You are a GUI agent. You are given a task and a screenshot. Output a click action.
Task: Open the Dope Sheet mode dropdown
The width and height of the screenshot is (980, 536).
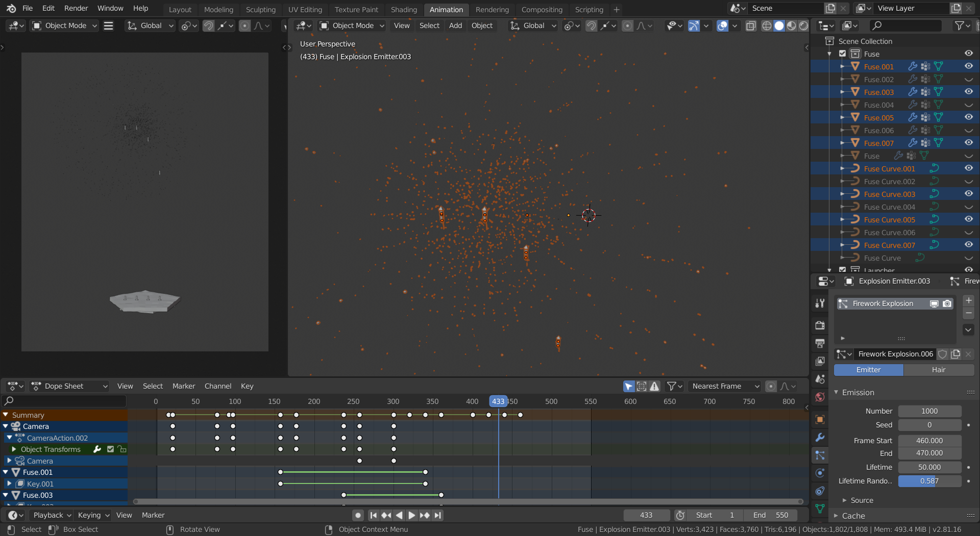pyautogui.click(x=69, y=386)
